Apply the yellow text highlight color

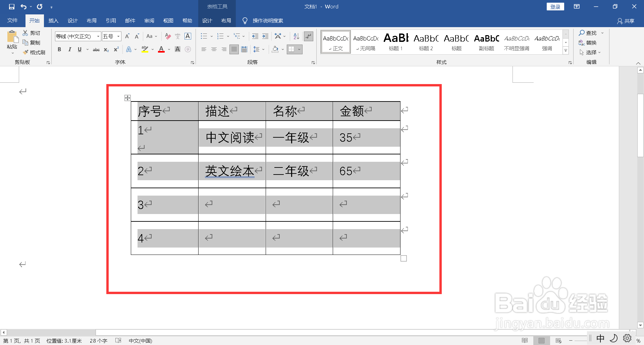tap(145, 49)
